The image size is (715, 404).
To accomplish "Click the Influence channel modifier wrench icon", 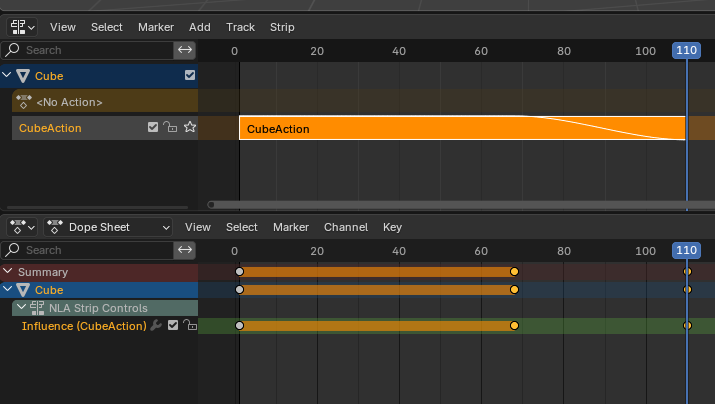I will (x=156, y=326).
